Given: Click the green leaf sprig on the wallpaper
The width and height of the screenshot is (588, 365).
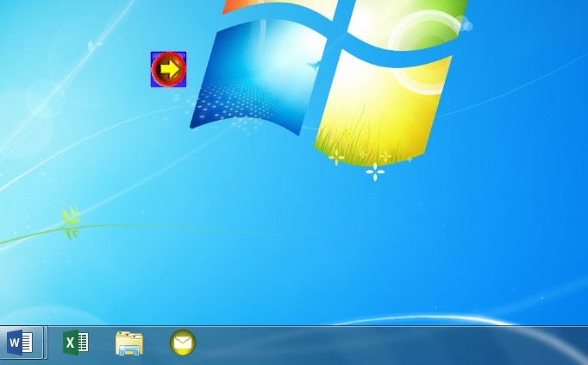Looking at the screenshot, I should [71, 221].
